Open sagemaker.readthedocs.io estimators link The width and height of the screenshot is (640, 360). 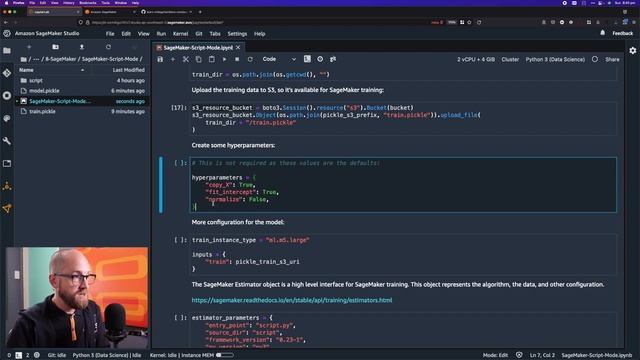[x=292, y=300]
